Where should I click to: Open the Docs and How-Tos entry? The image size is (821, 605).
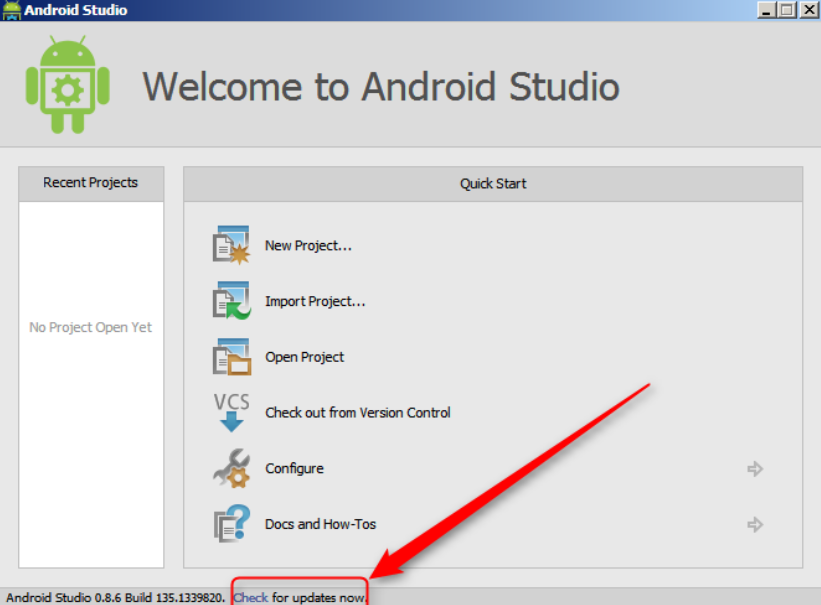point(320,524)
